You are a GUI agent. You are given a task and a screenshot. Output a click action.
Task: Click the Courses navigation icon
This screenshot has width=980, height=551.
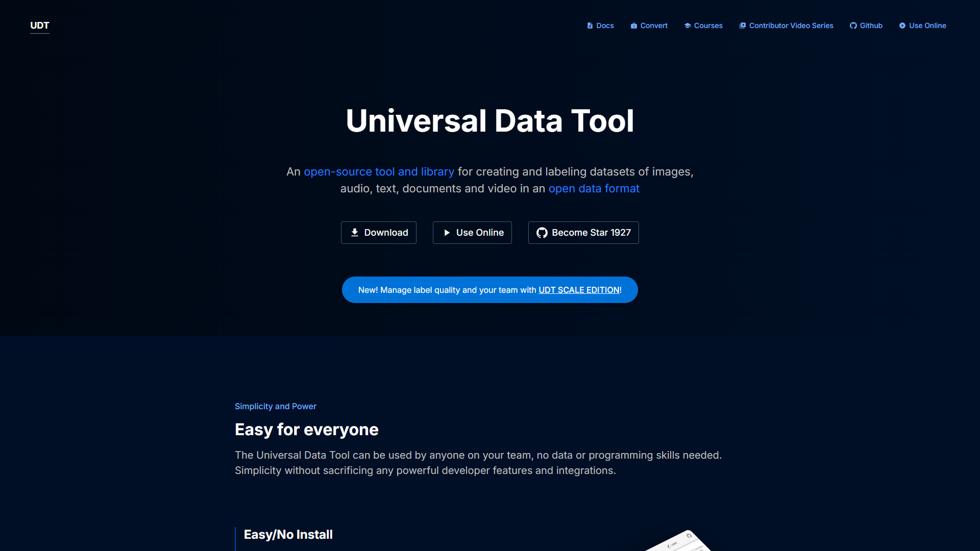pos(687,25)
